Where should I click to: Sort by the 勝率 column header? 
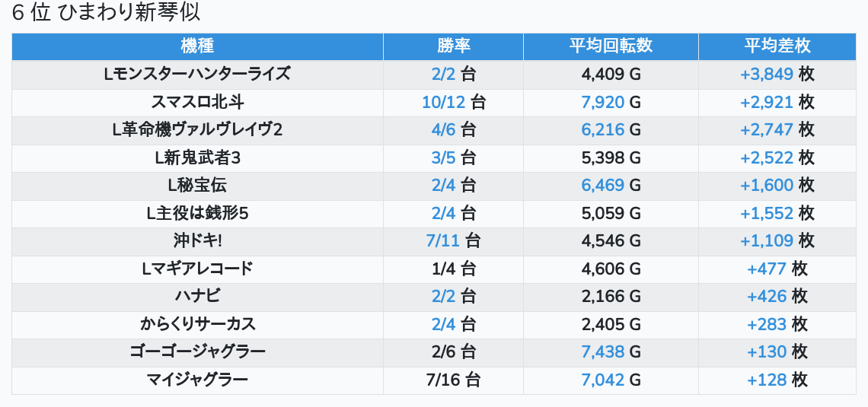pos(453,46)
